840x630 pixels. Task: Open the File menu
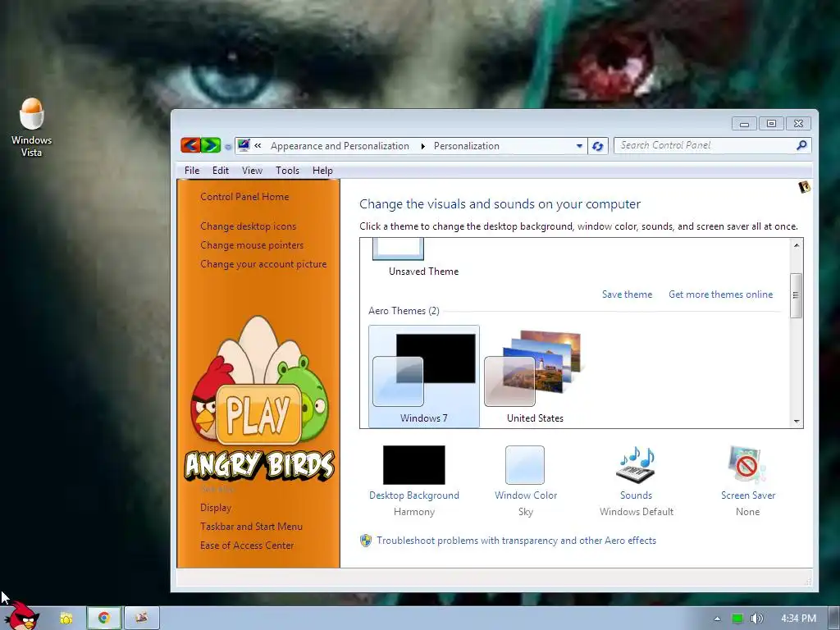[192, 171]
